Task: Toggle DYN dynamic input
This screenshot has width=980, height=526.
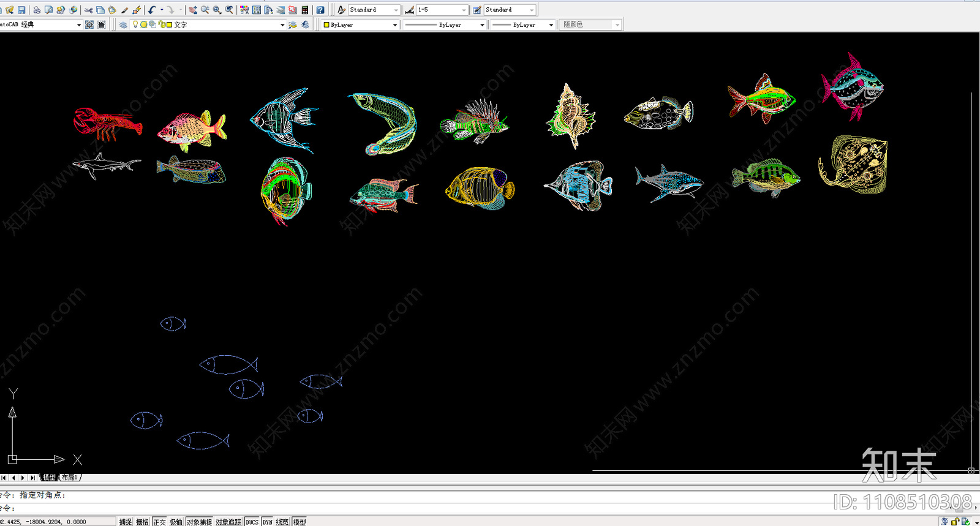Action: tap(268, 522)
